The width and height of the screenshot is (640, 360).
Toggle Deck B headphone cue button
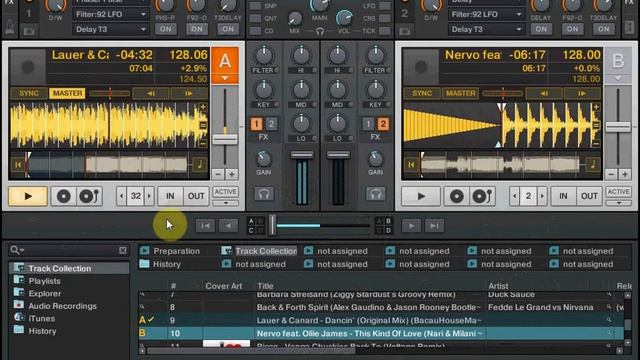pos(375,193)
